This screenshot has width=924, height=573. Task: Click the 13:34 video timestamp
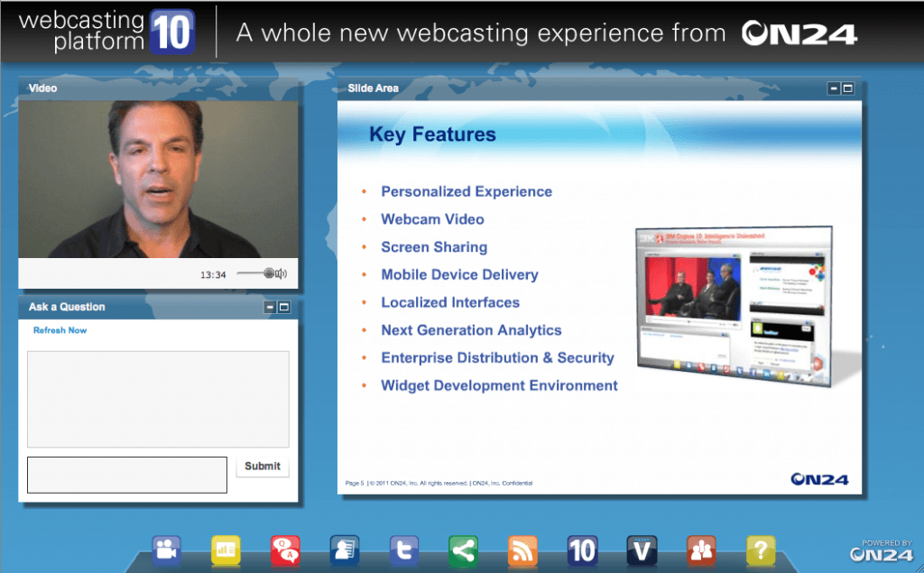click(x=213, y=274)
